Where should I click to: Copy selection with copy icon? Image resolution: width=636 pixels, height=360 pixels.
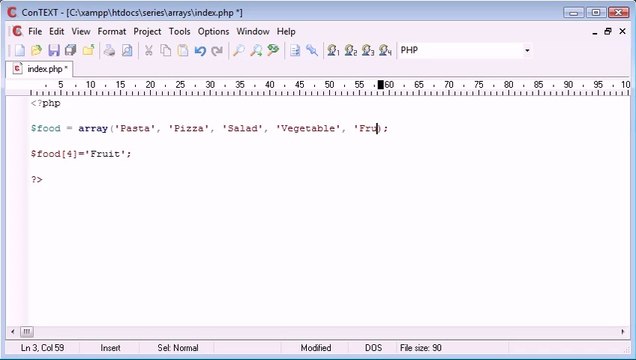165,50
